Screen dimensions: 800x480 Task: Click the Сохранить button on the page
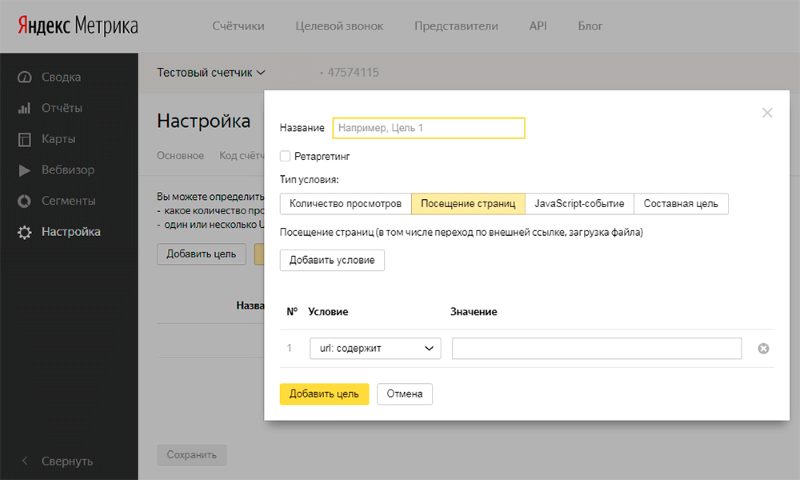click(192, 454)
